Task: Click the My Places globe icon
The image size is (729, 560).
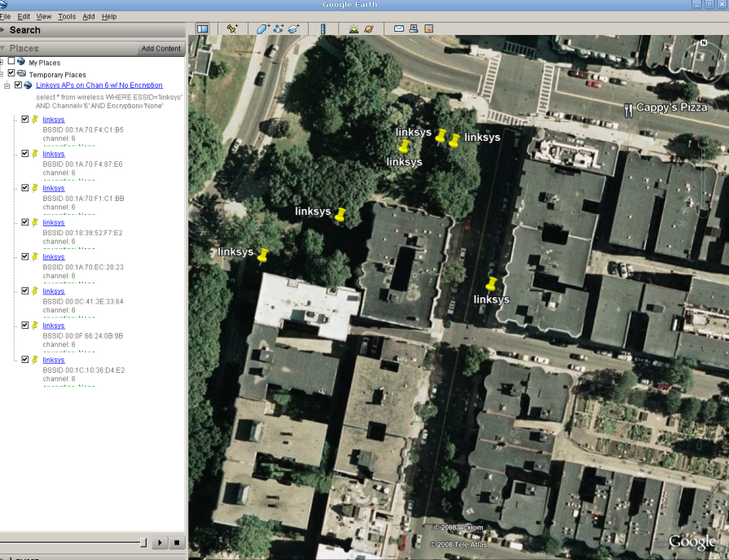Action: click(21, 61)
